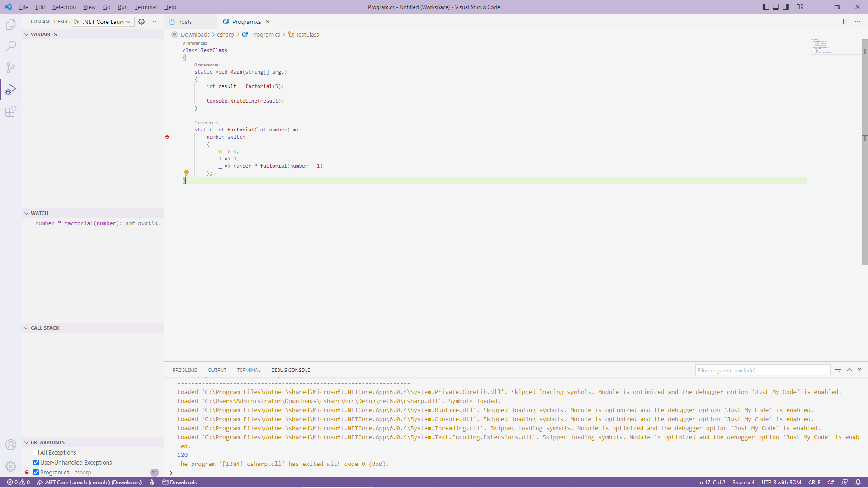Open the Search view icon

[x=11, y=46]
